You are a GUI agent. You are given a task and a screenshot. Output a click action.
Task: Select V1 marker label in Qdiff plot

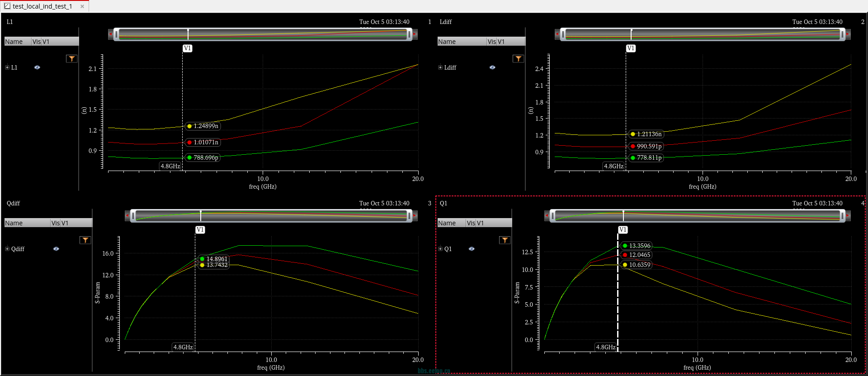click(200, 230)
